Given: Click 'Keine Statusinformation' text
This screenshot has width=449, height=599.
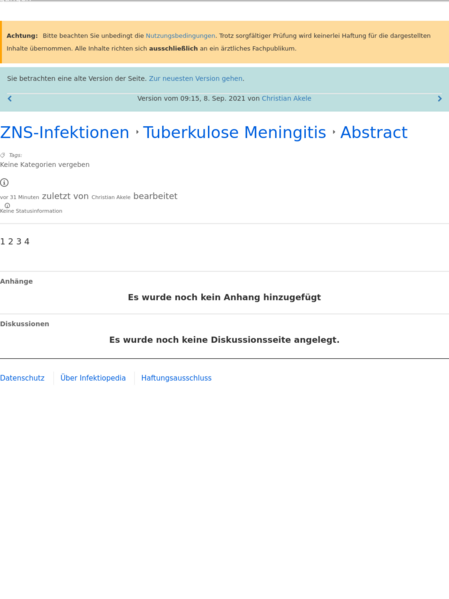Looking at the screenshot, I should pos(31,211).
